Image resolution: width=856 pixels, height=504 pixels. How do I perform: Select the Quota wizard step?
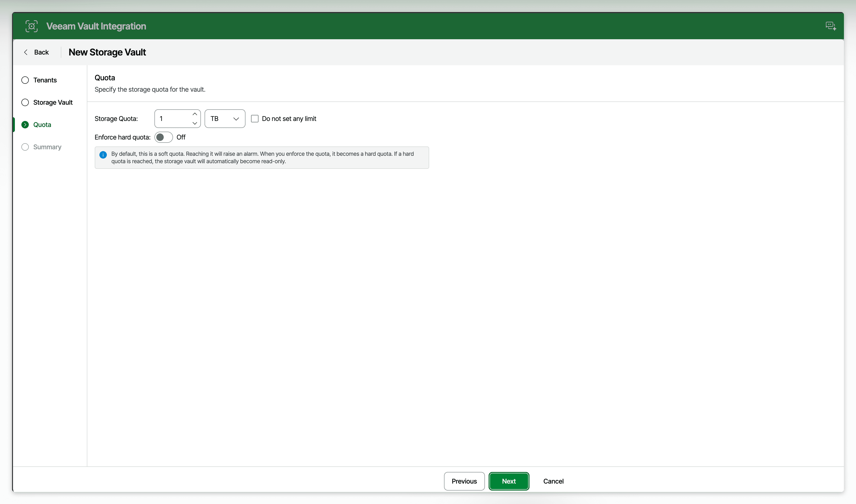pos(36,125)
